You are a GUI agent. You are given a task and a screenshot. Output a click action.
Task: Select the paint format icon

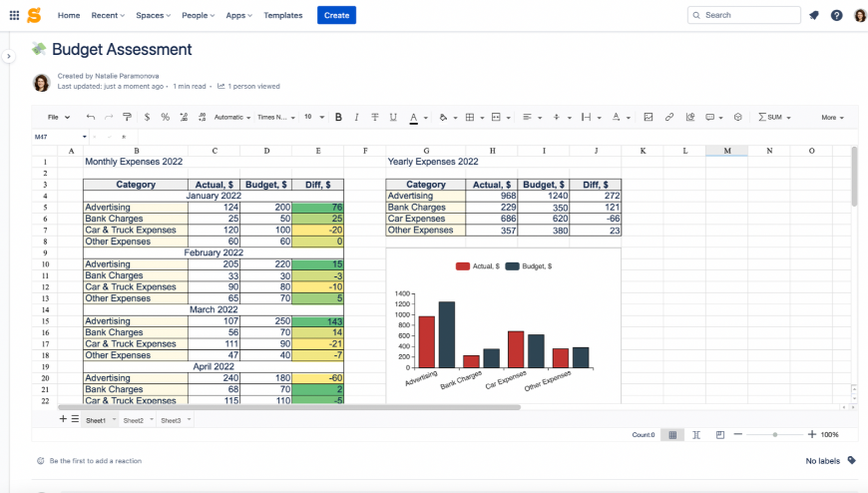click(x=127, y=117)
